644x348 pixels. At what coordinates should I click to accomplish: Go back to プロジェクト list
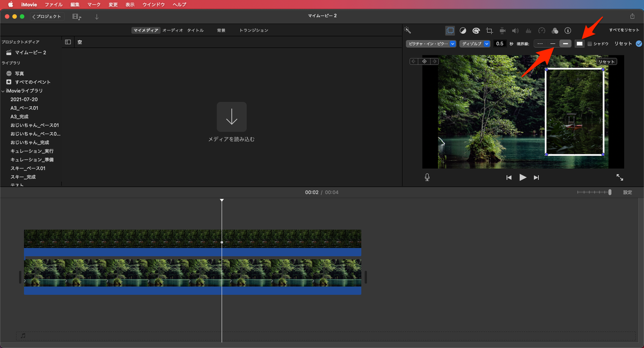(x=47, y=17)
